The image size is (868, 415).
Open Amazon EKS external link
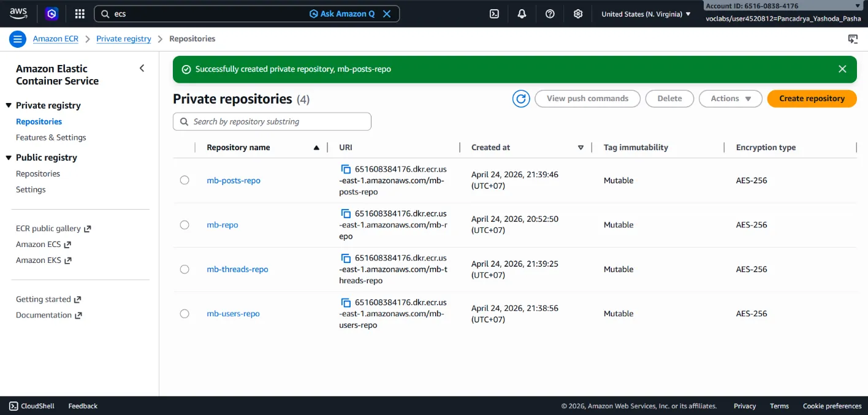coord(44,261)
